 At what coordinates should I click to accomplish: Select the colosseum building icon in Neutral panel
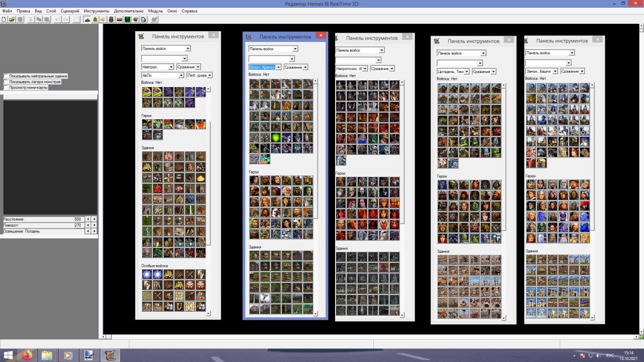[168, 167]
